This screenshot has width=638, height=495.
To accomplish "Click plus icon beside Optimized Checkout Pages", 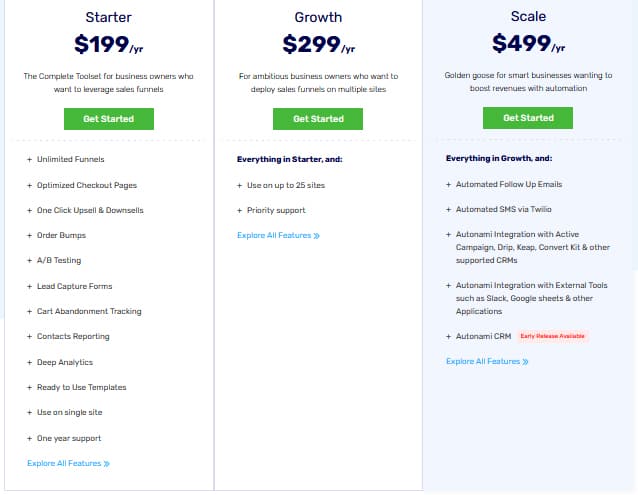I will pyautogui.click(x=29, y=185).
